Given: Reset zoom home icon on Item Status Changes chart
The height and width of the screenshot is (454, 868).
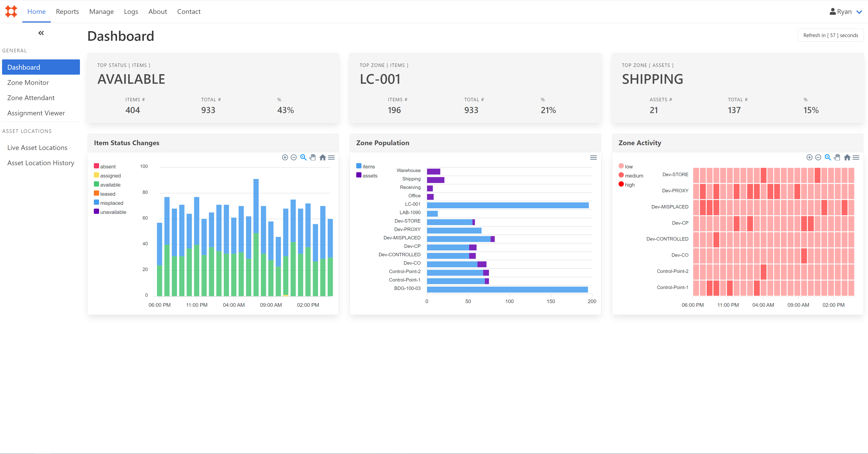Looking at the screenshot, I should click(323, 157).
